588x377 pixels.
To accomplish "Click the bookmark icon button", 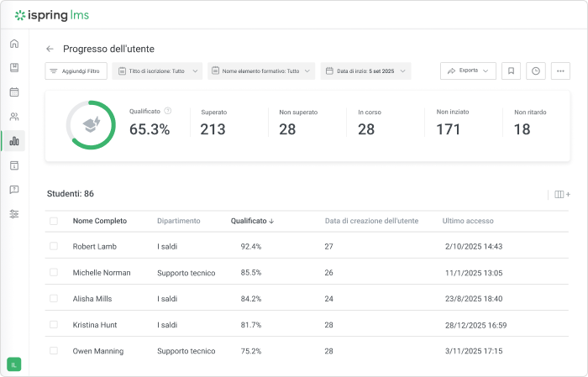I will tap(511, 71).
